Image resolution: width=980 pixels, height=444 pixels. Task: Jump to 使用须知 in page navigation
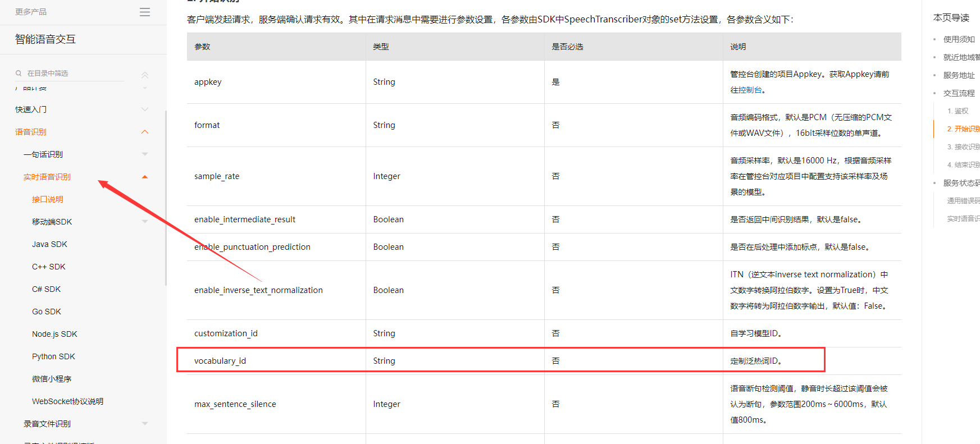[x=959, y=39]
